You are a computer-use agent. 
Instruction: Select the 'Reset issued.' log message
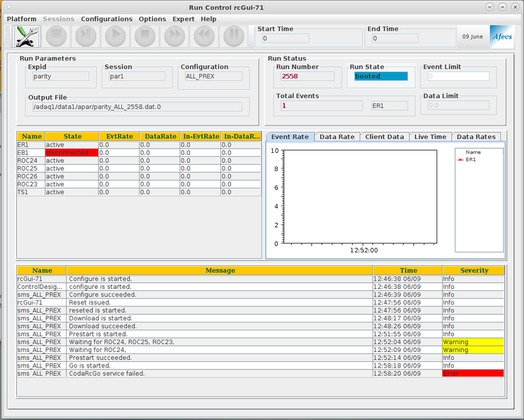(220, 303)
